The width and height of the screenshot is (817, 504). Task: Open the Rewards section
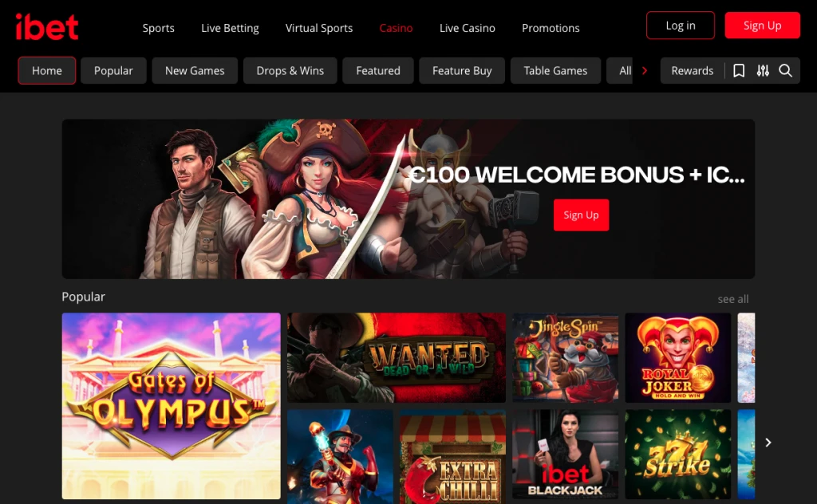pos(692,71)
